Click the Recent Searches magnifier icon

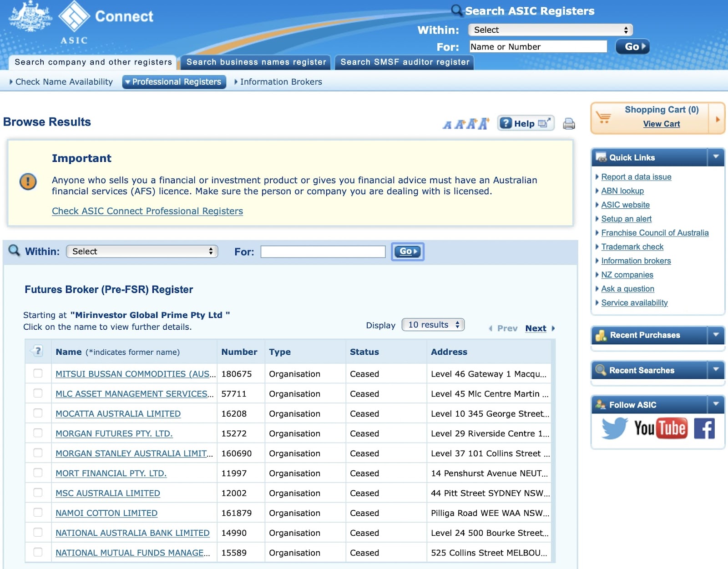601,370
